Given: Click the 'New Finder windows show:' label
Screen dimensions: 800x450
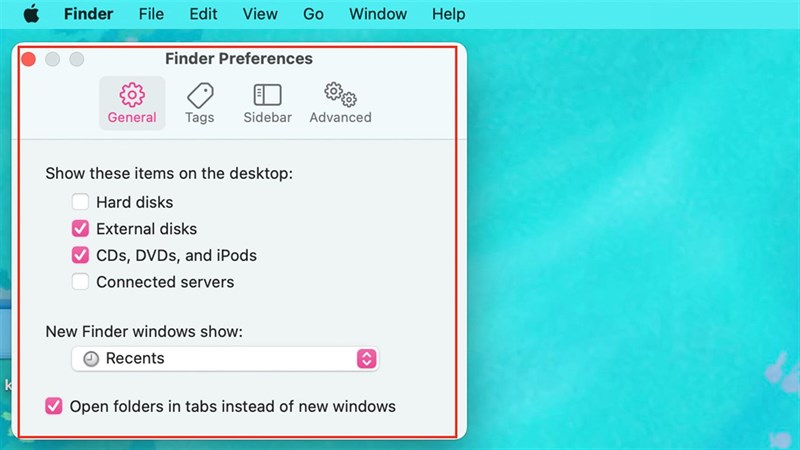Looking at the screenshot, I should click(x=144, y=332).
